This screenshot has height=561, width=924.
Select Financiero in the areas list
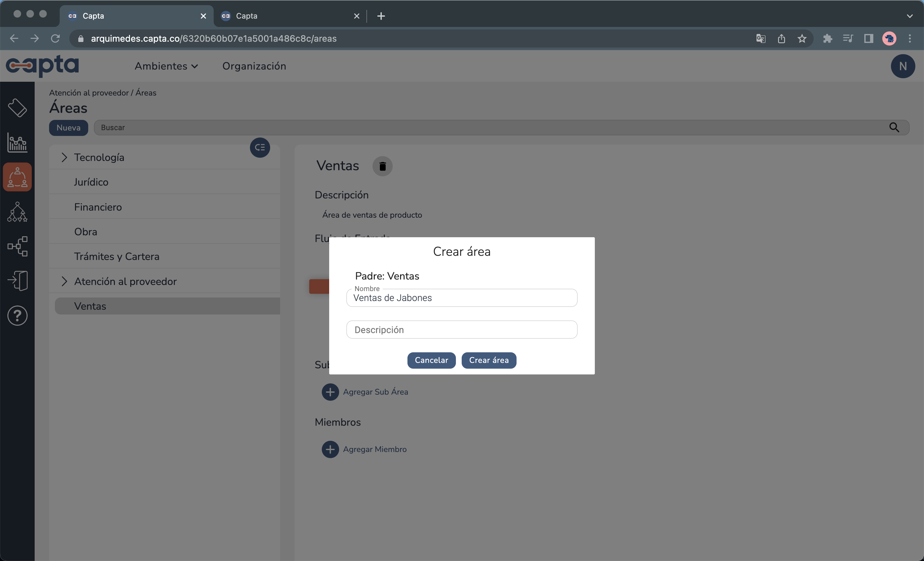(x=98, y=207)
